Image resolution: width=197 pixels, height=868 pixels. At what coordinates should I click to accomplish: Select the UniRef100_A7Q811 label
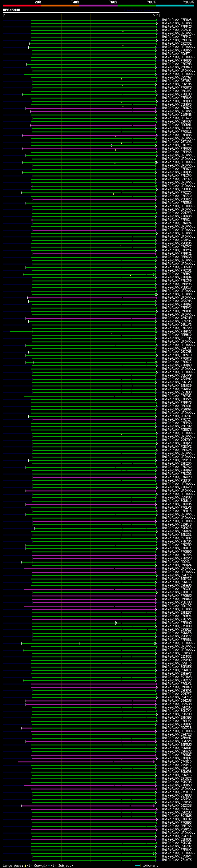(x=176, y=131)
